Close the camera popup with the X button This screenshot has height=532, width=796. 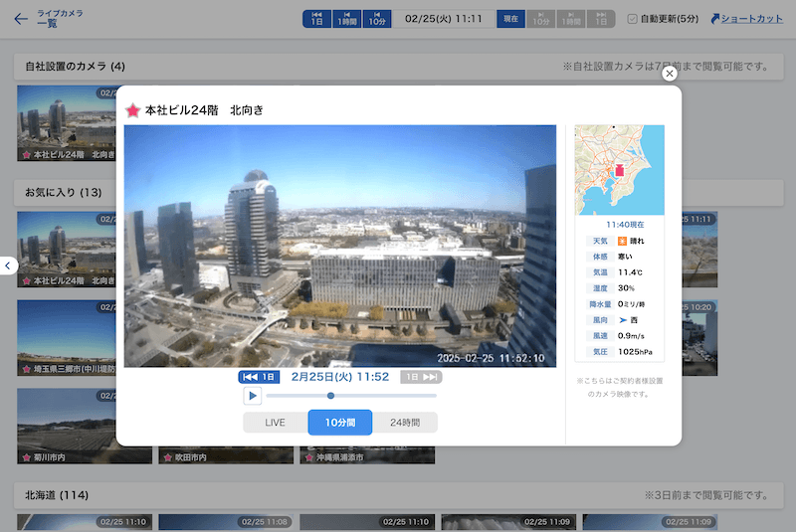(x=670, y=74)
